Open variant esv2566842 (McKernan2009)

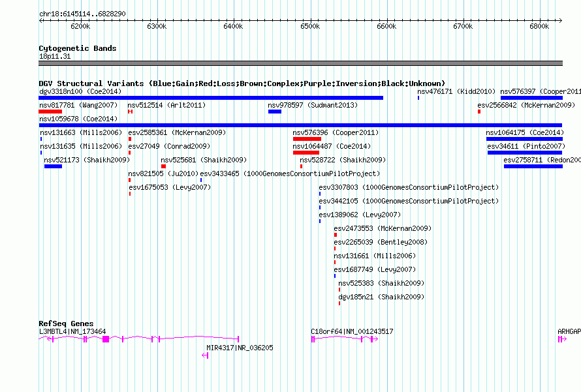pyautogui.click(x=526, y=105)
